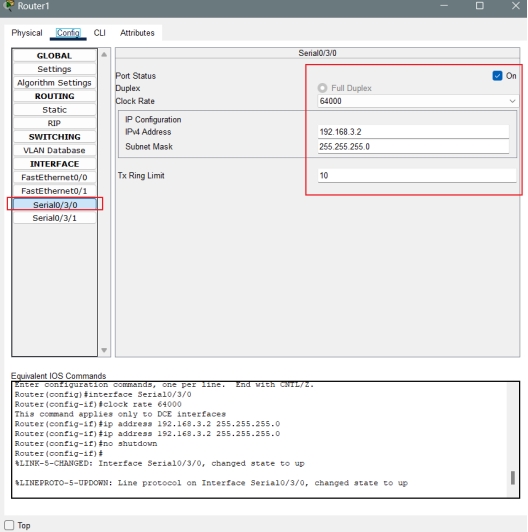Click the Tx Ring Limit label
This screenshot has height=532, width=528.
point(141,175)
